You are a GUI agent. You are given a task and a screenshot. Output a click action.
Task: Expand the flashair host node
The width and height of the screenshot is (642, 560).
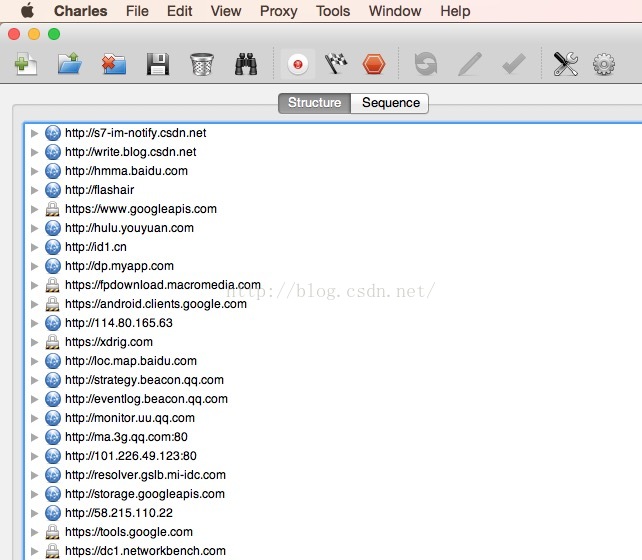tap(35, 190)
